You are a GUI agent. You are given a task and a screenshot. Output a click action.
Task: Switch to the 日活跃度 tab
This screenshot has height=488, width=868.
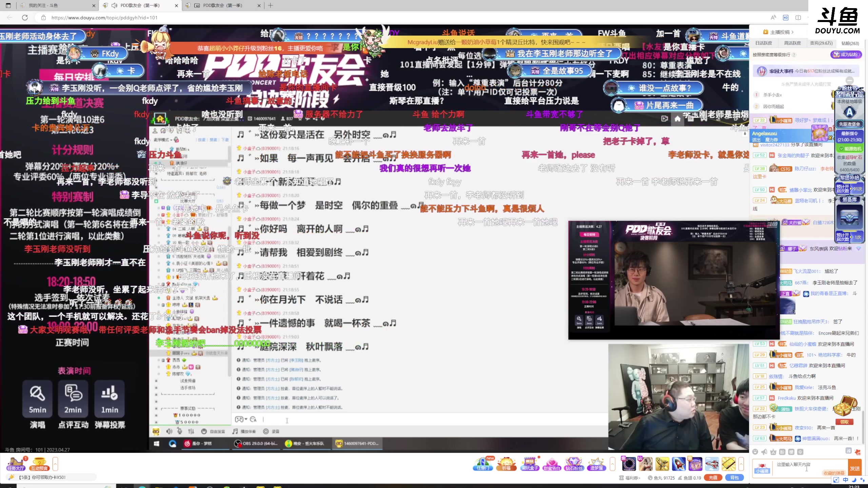[764, 43]
